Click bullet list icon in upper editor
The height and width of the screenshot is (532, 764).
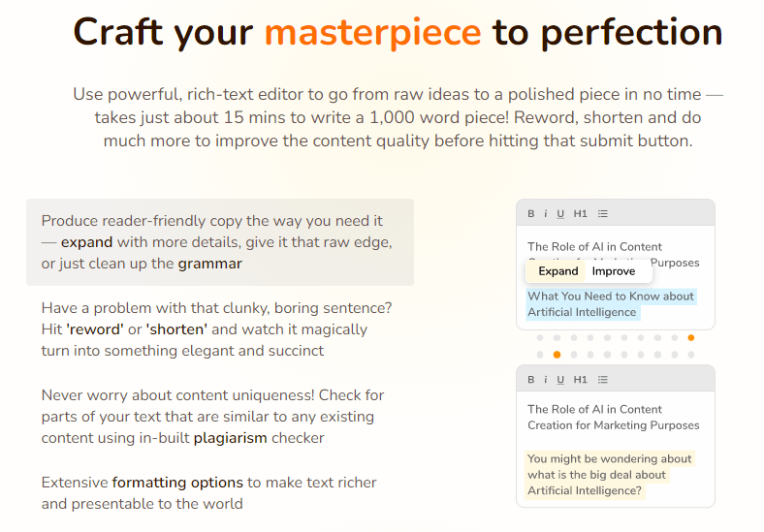(602, 213)
